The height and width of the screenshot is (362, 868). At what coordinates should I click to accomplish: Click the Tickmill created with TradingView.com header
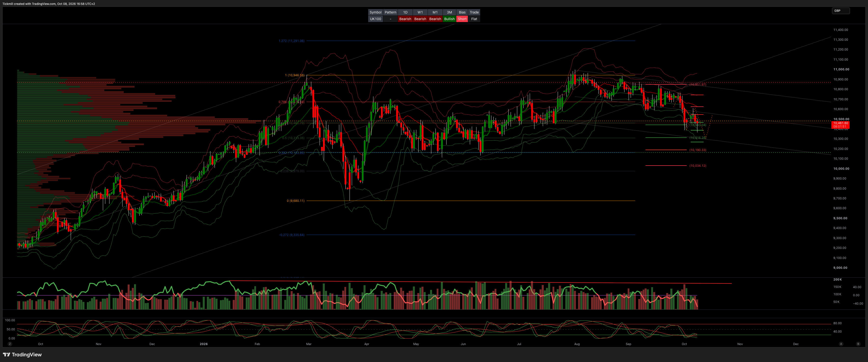[x=49, y=4]
